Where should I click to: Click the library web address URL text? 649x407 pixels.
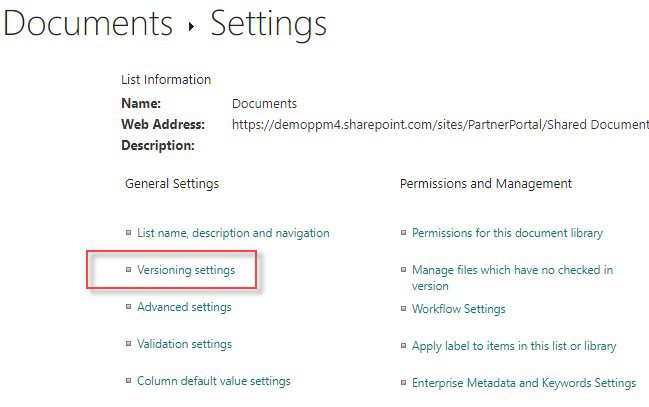click(440, 125)
